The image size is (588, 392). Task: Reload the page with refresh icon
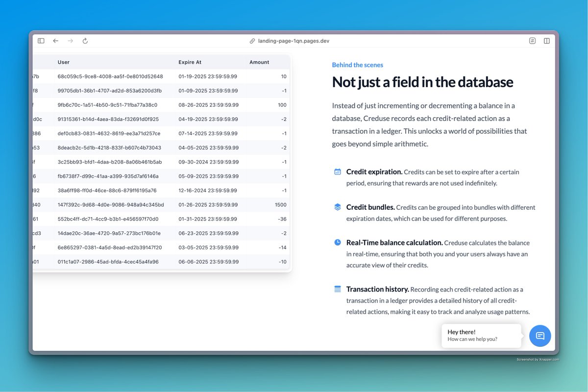(85, 41)
